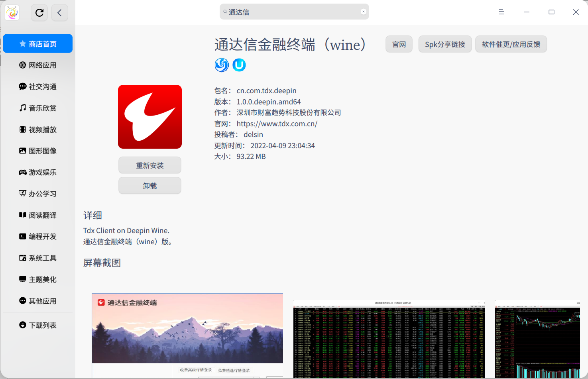Click the Spk分享链接 share link button

coord(445,44)
